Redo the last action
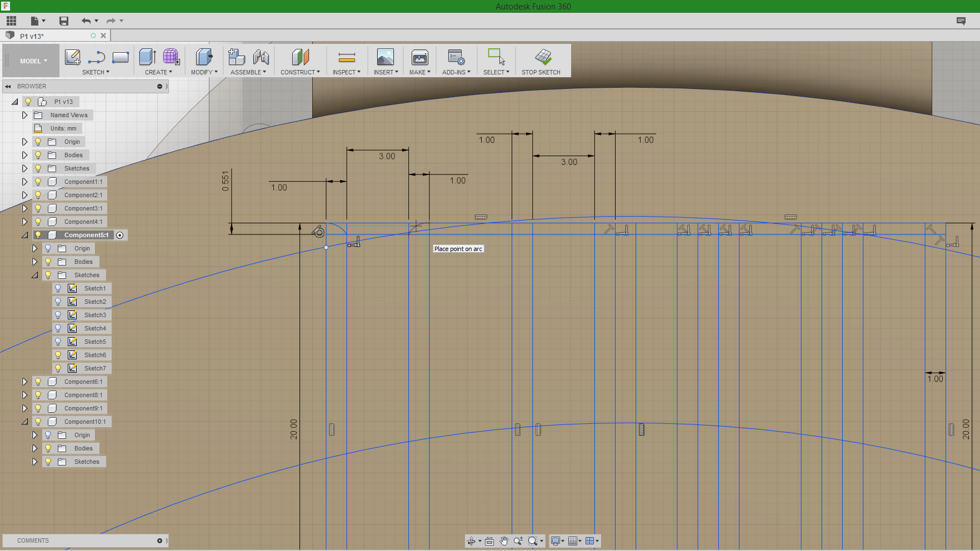 (x=111, y=21)
